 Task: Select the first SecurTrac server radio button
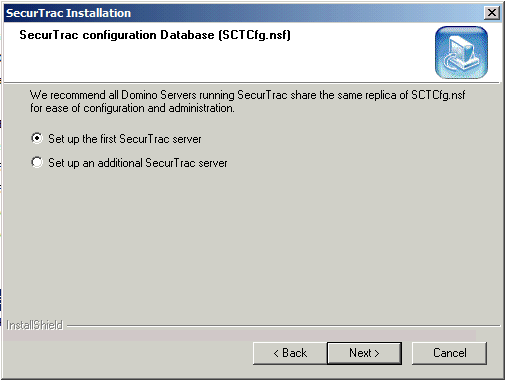pos(37,138)
